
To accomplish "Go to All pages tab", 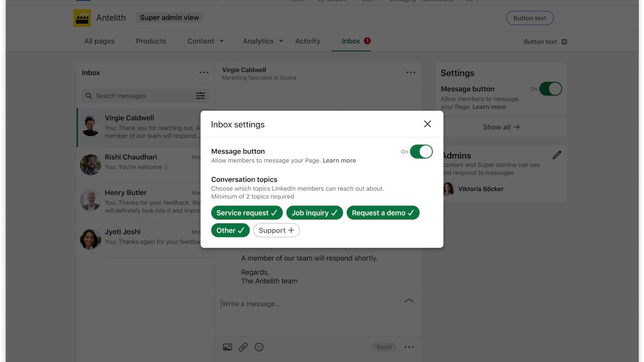I will click(x=99, y=41).
